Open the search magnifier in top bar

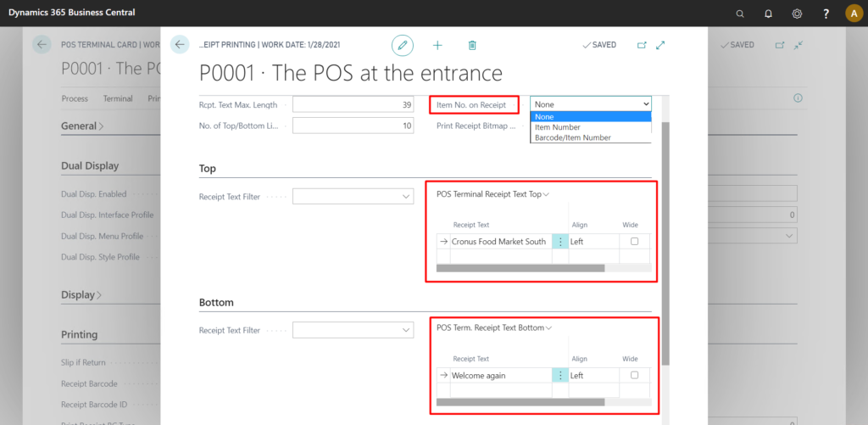[x=739, y=14]
